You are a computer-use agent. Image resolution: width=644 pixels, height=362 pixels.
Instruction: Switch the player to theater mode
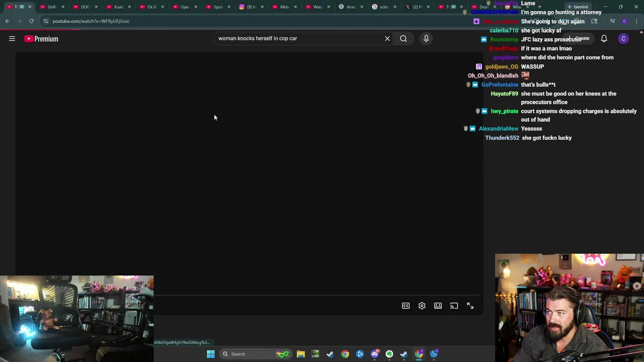[438, 306]
